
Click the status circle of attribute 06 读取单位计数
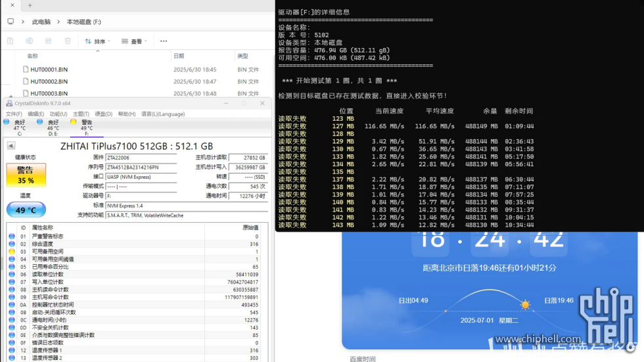click(x=12, y=274)
